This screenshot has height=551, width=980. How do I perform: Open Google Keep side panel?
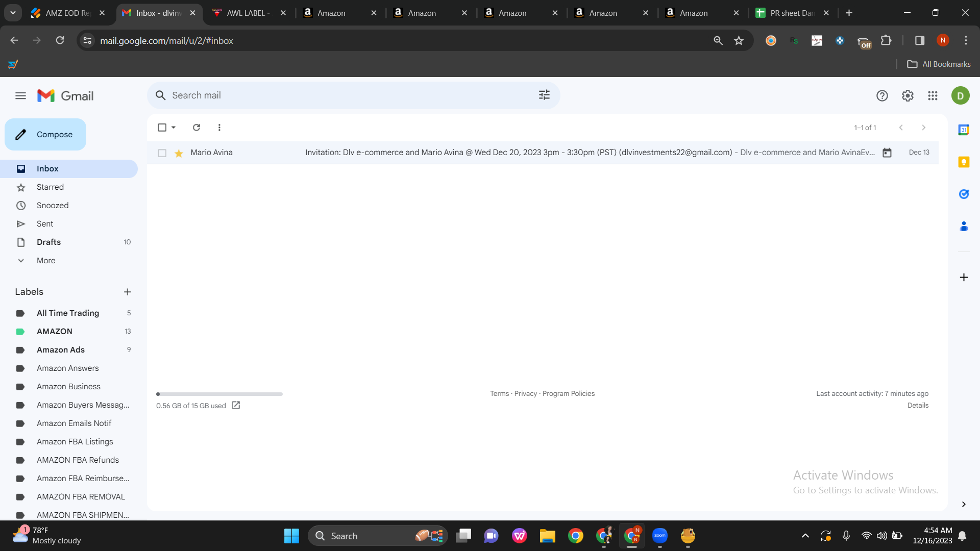click(x=964, y=162)
